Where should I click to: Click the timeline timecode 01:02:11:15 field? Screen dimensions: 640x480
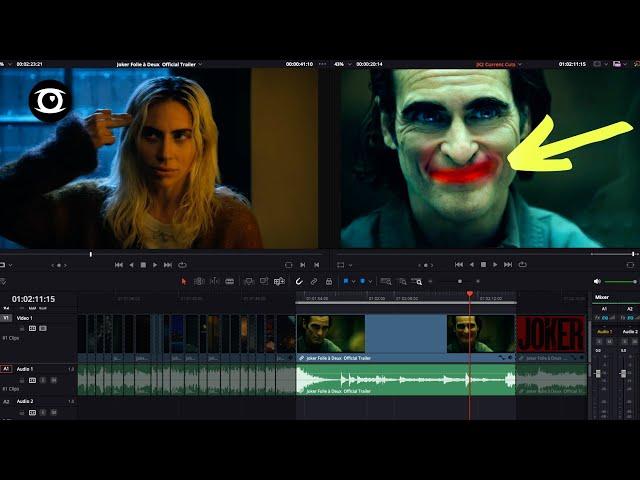[x=33, y=299]
